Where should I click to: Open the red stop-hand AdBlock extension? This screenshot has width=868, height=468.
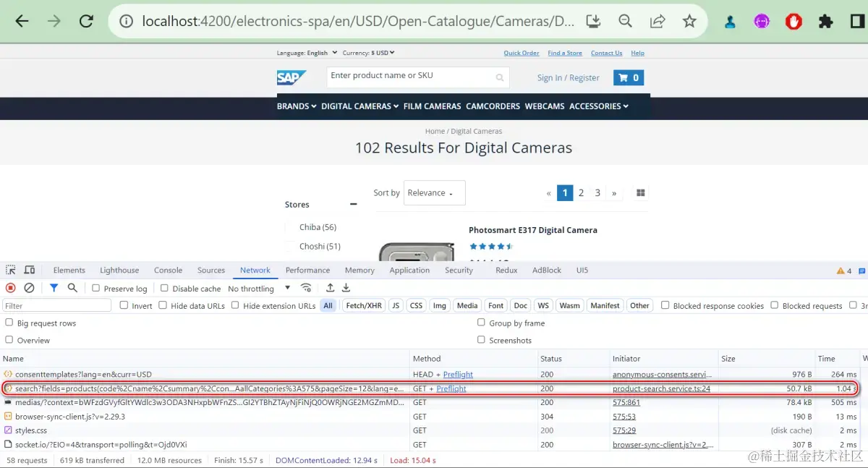[x=794, y=22]
